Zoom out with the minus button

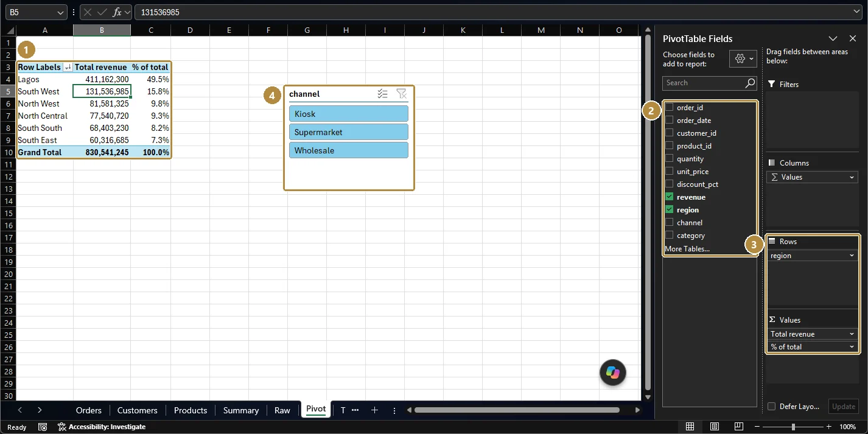click(x=757, y=427)
